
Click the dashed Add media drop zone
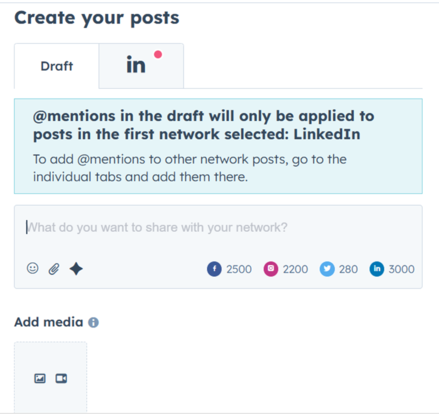tap(51, 377)
